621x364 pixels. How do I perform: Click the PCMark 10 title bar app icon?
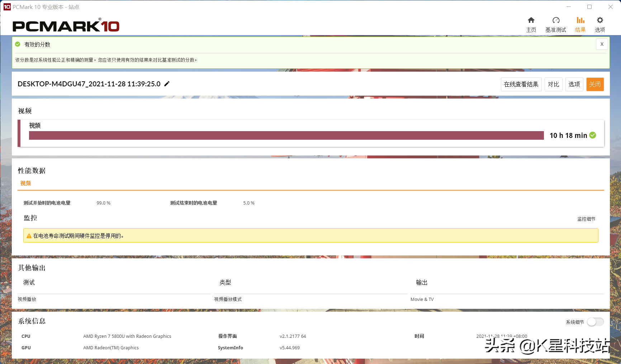[x=7, y=7]
